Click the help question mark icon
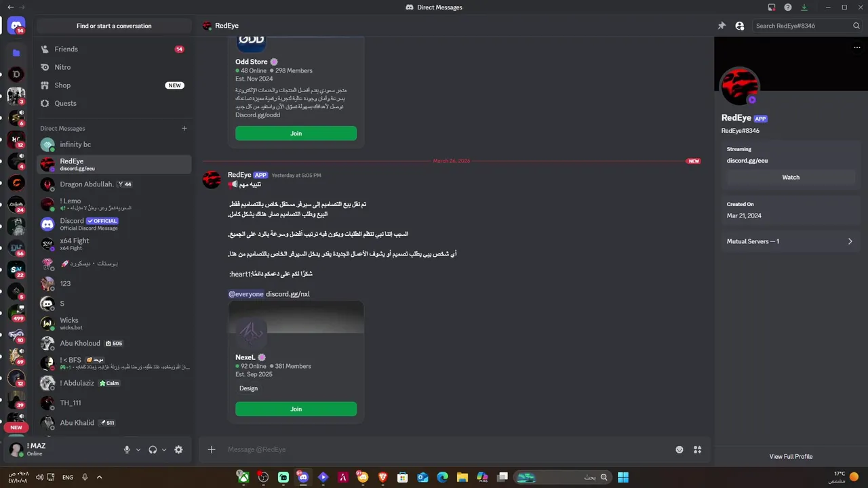The width and height of the screenshot is (868, 488). point(788,7)
